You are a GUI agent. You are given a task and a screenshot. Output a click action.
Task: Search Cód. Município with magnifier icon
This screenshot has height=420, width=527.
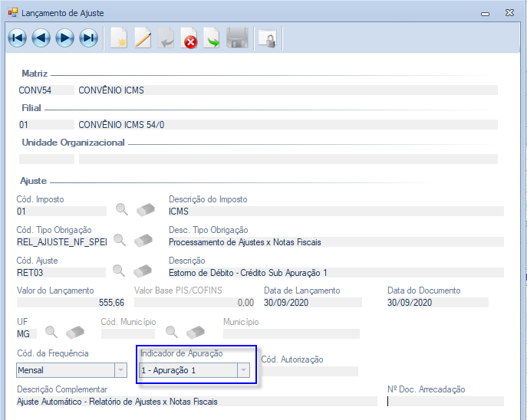(x=172, y=332)
